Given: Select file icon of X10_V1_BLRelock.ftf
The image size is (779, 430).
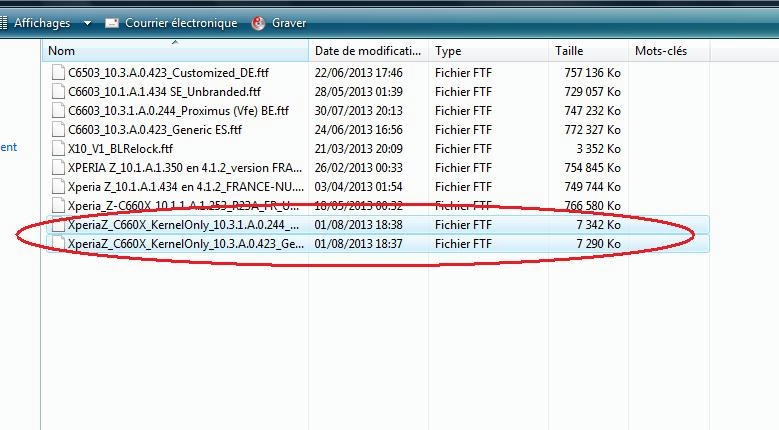Looking at the screenshot, I should click(x=59, y=148).
